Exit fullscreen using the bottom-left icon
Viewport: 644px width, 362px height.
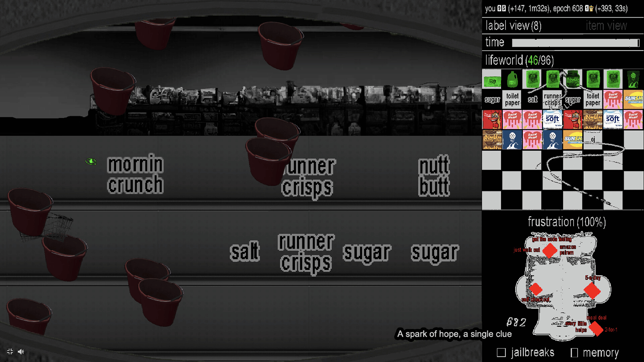point(10,351)
